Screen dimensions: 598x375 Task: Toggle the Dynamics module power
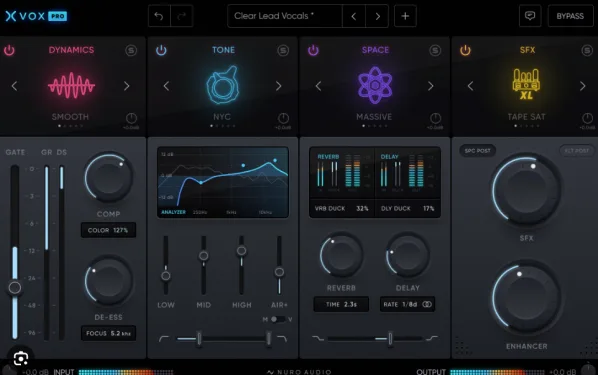[x=9, y=50]
